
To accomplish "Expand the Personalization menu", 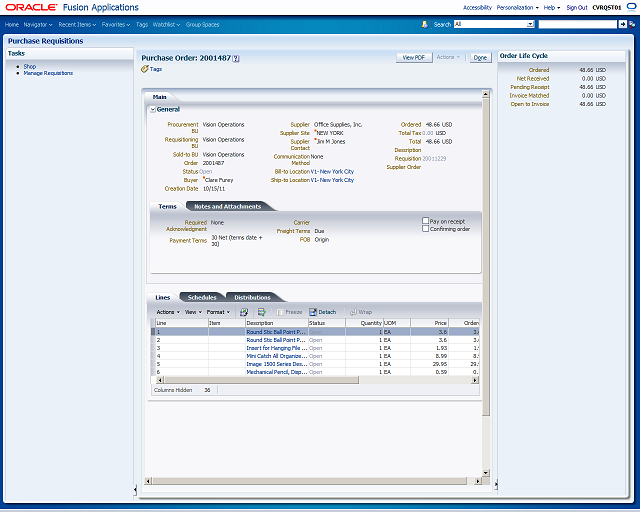I will click(x=518, y=7).
